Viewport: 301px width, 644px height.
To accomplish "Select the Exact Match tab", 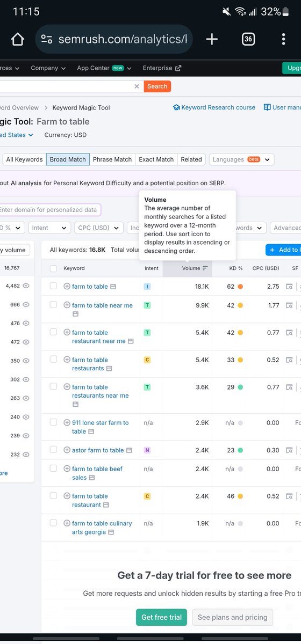I will [x=156, y=159].
